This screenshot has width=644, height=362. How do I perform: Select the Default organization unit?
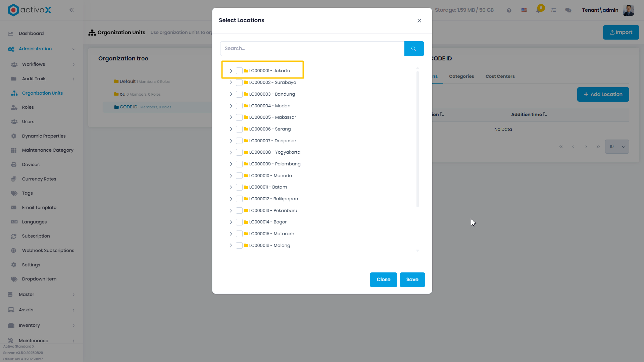point(128,82)
